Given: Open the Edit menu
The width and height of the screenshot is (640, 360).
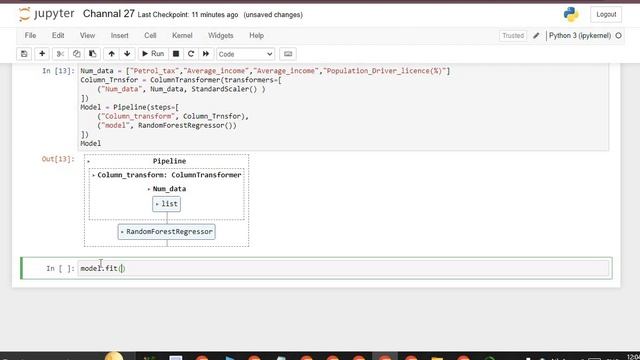Looking at the screenshot, I should point(58,36).
